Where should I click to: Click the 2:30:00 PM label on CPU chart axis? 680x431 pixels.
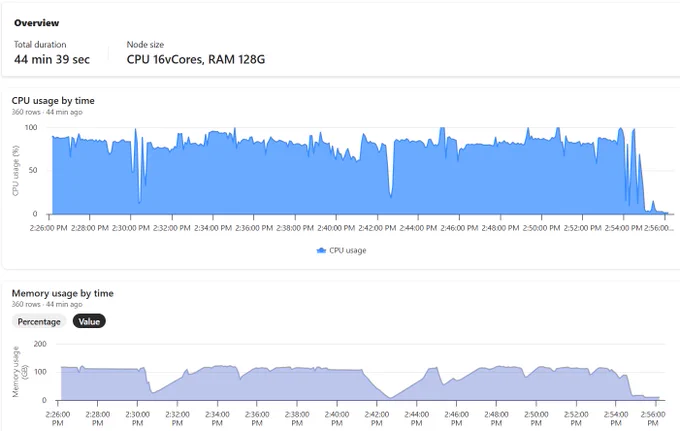(131, 228)
